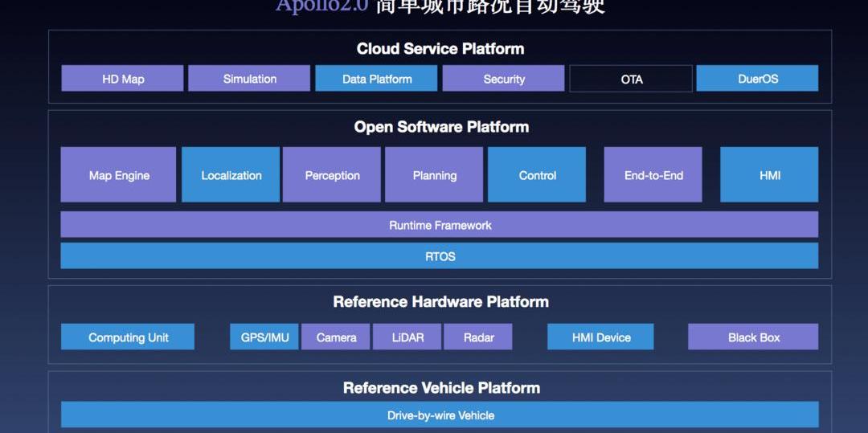This screenshot has height=433, width=868.
Task: Select the Localization module
Action: (x=231, y=175)
